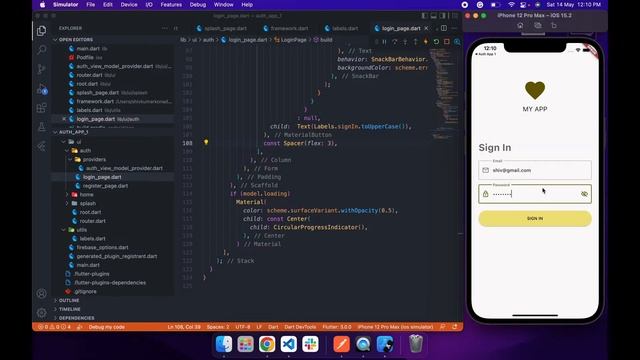The width and height of the screenshot is (640, 360).
Task: Pause the debug session from debug toolbar
Action: 384,42
